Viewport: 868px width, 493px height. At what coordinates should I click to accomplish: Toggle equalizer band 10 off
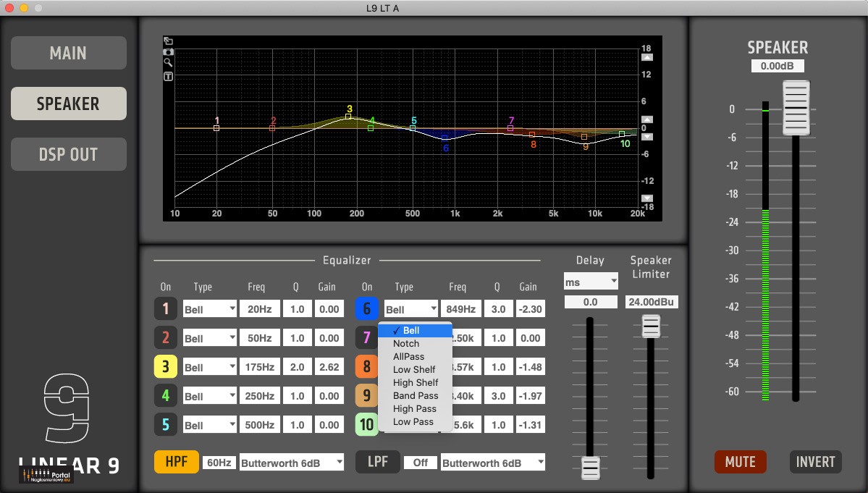point(366,424)
